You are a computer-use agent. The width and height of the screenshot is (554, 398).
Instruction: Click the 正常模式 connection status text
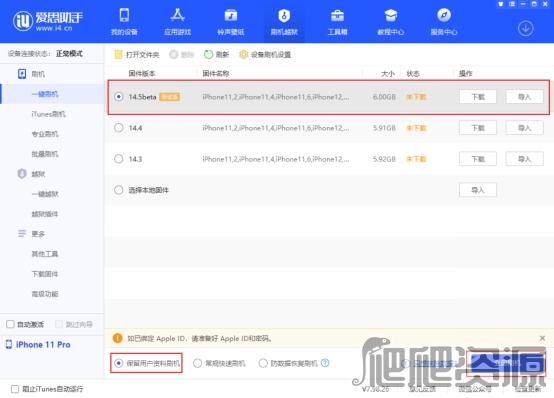click(69, 54)
